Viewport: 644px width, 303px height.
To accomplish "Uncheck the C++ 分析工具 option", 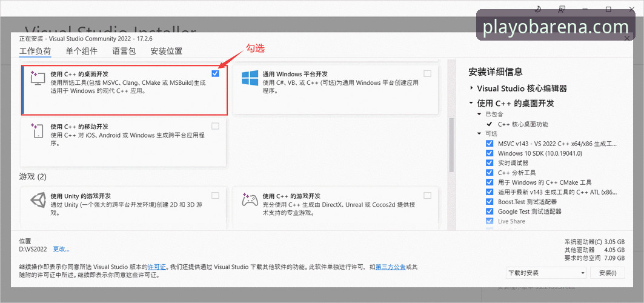I will coord(490,173).
